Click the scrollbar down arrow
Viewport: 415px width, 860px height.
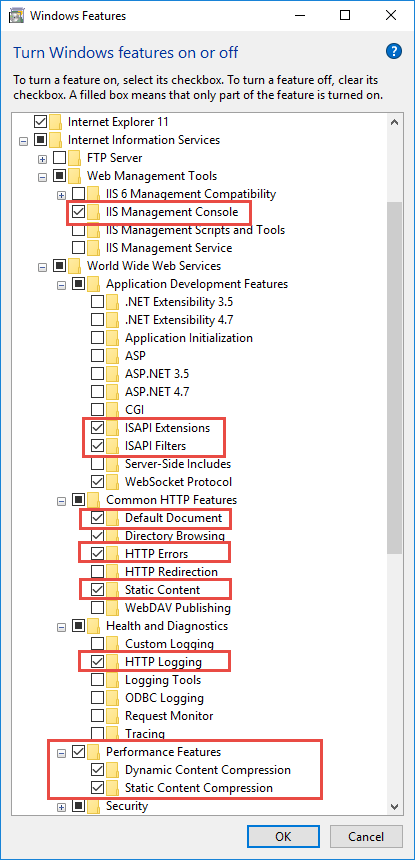[394, 805]
